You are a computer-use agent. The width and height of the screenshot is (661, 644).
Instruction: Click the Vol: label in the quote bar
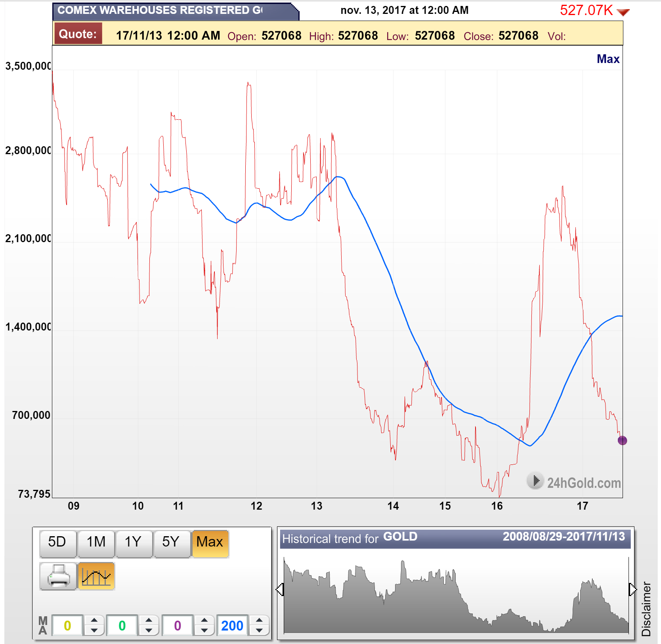(556, 36)
